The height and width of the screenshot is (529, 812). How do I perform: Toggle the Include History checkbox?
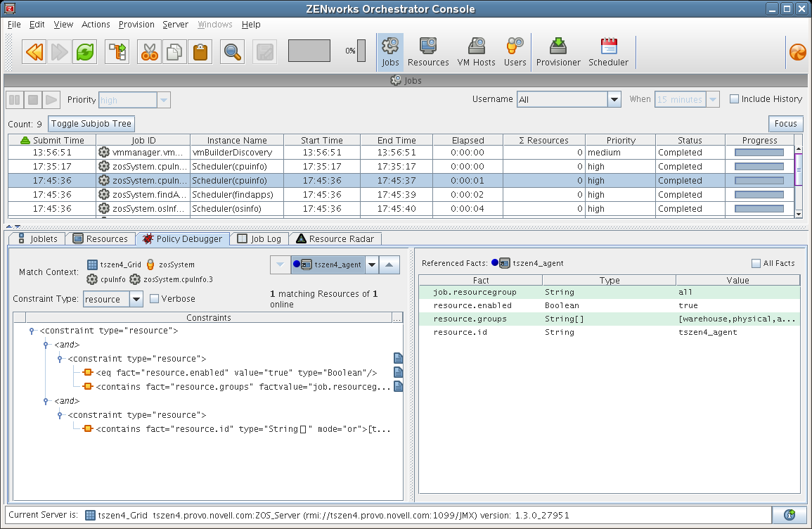[x=735, y=99]
